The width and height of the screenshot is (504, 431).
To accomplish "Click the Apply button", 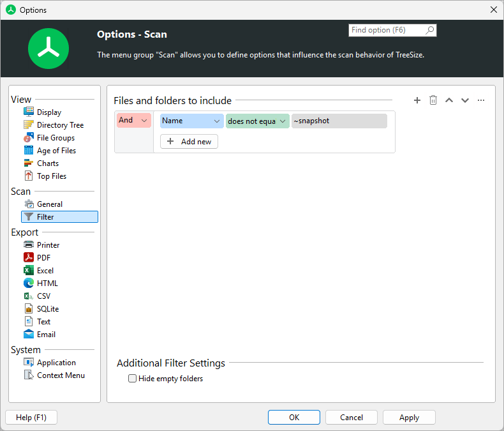I will [x=409, y=417].
